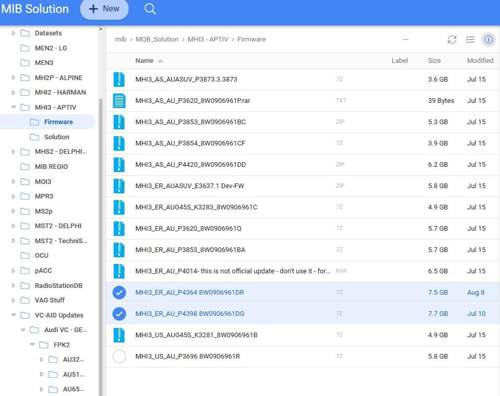Screen dimensions: 500x396
Task: Open file MHI3_US_AUG45S_K3281_8W0906961B
Action: pyautogui.click(x=196, y=335)
